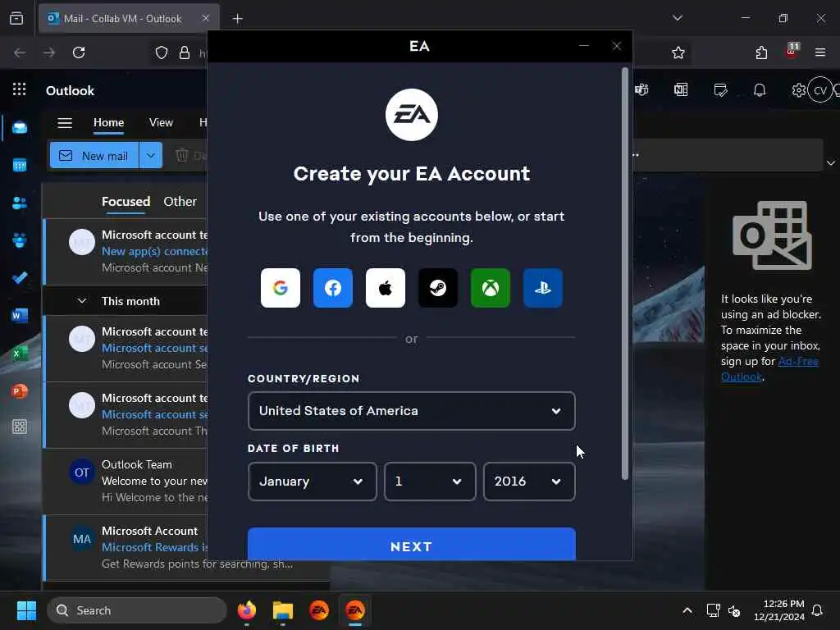
Task: Open Firefox application menu
Action: coord(820,52)
